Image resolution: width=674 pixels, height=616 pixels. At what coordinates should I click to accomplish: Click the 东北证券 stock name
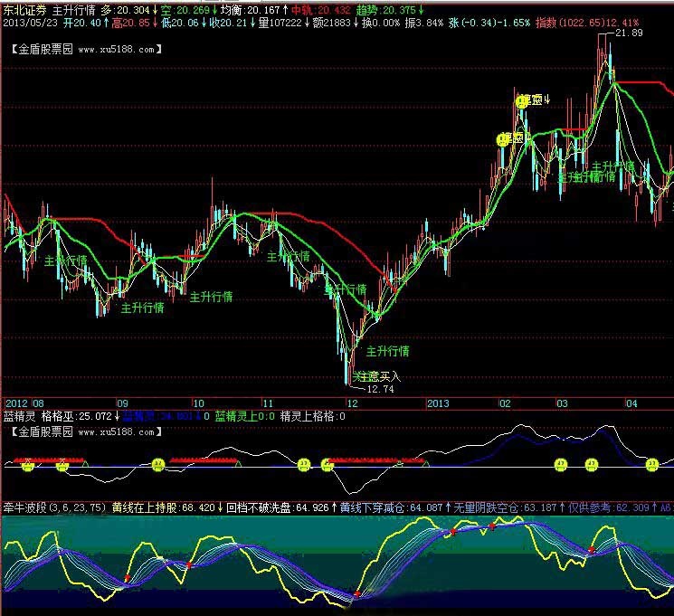click(24, 8)
